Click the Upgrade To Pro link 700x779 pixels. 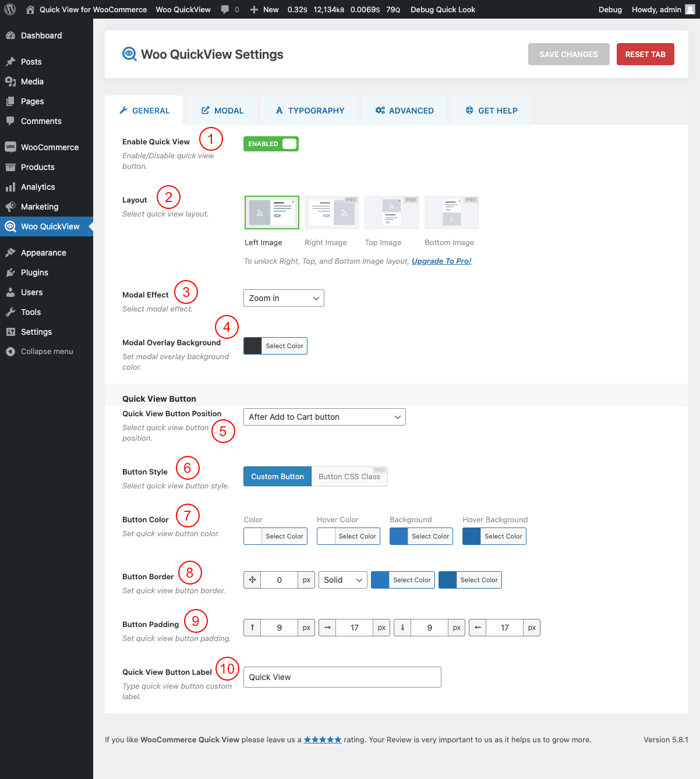point(441,261)
